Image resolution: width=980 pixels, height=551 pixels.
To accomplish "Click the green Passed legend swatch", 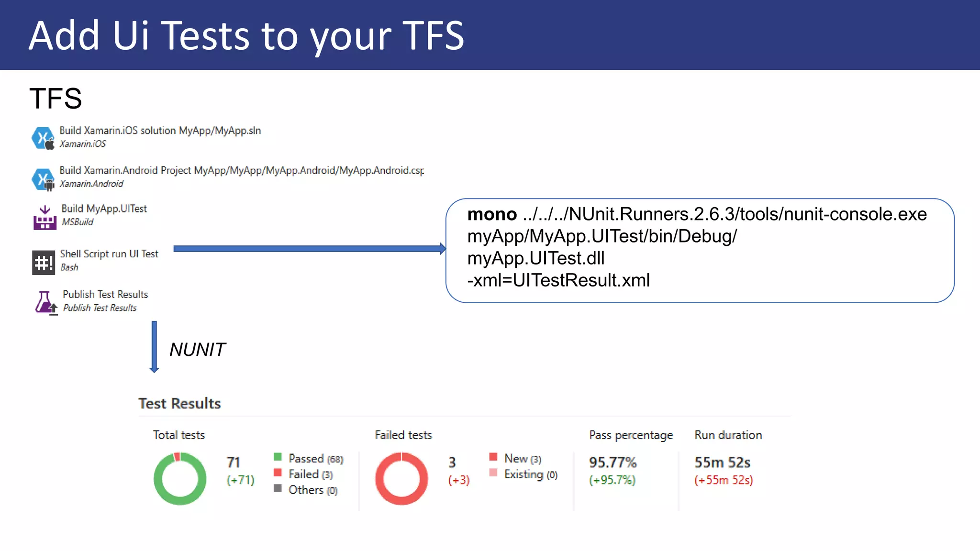I will pyautogui.click(x=278, y=457).
